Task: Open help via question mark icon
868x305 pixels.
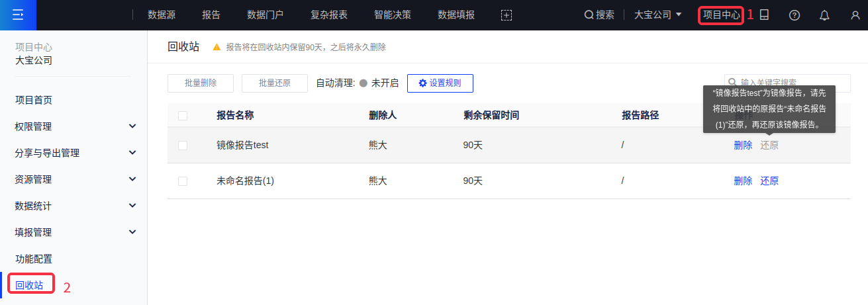Action: pyautogui.click(x=795, y=15)
